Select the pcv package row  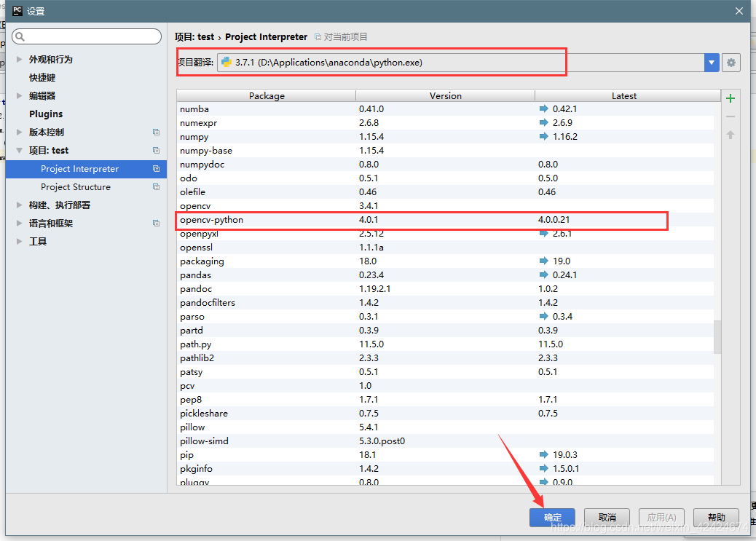click(446, 386)
